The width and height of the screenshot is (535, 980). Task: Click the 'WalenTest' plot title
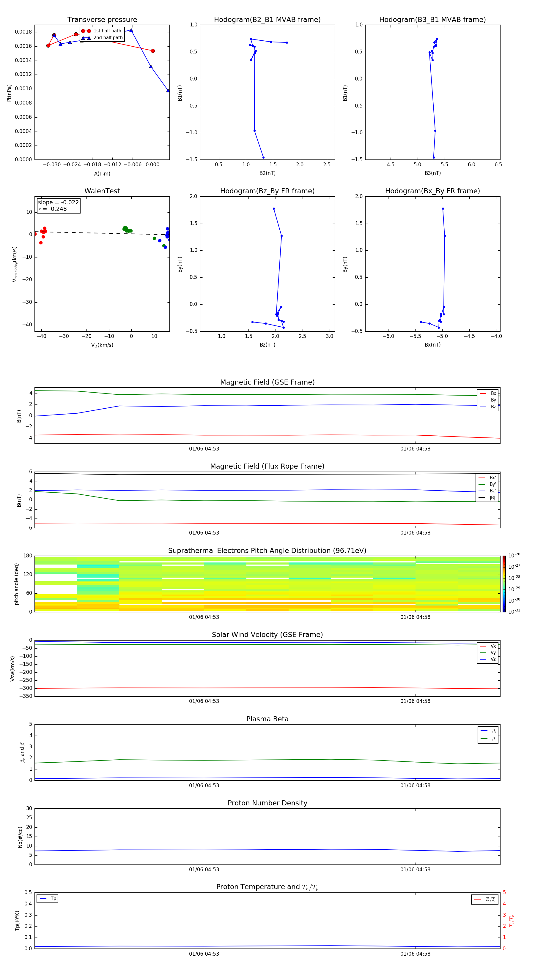tap(102, 191)
